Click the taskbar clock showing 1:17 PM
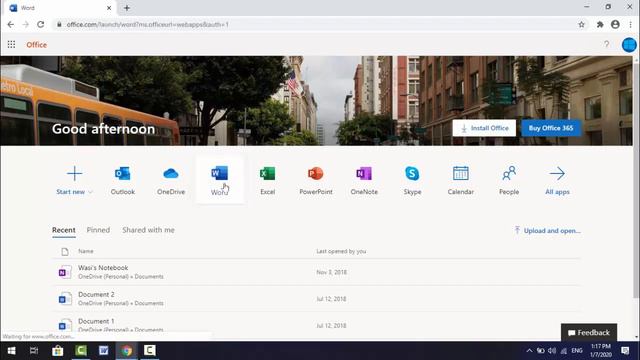The height and width of the screenshot is (360, 640). [601, 351]
